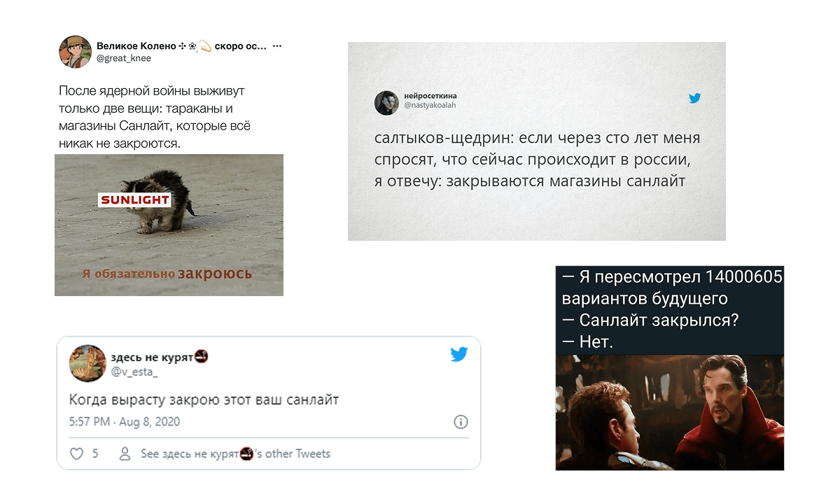Open the @v_esta_ handle link
This screenshot has width=840, height=504.
pos(134,372)
